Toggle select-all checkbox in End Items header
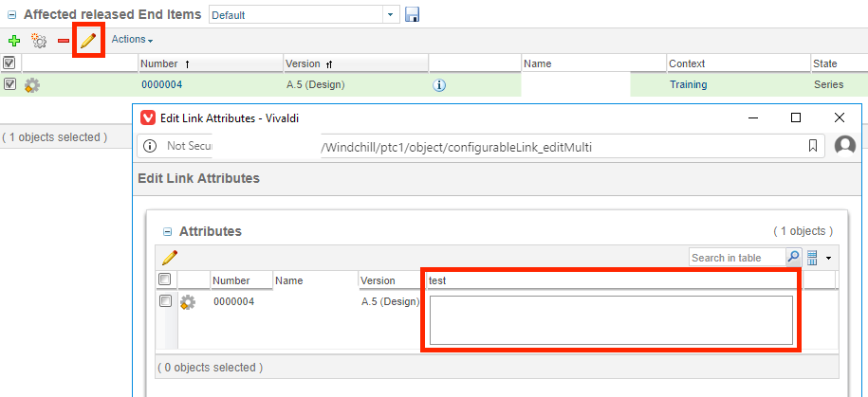 point(9,63)
